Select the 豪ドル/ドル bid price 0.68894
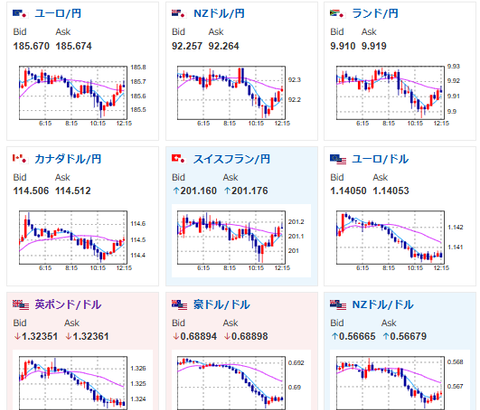480x410 pixels. (199, 336)
